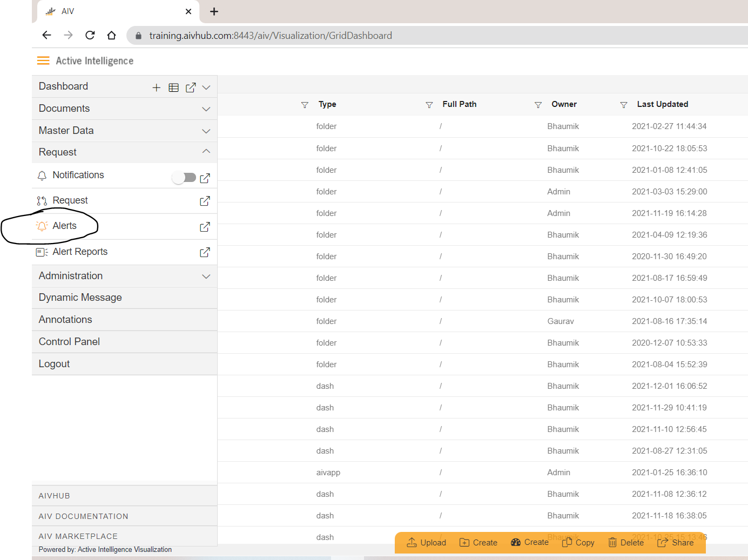The width and height of the screenshot is (748, 560).
Task: Select row updated 2021-08-27 12:31:05
Action: 483,451
